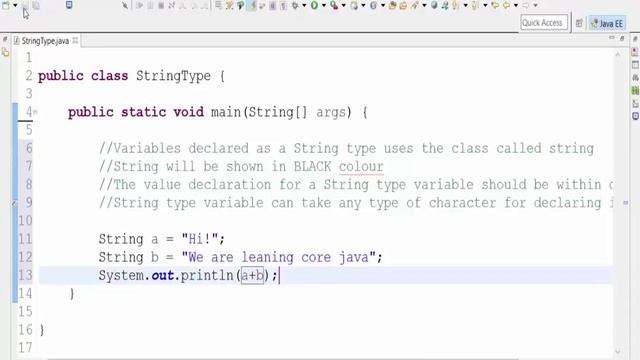Open the Run configurations dropdown arrow
This screenshot has width=640, height=360.
(x=324, y=5)
